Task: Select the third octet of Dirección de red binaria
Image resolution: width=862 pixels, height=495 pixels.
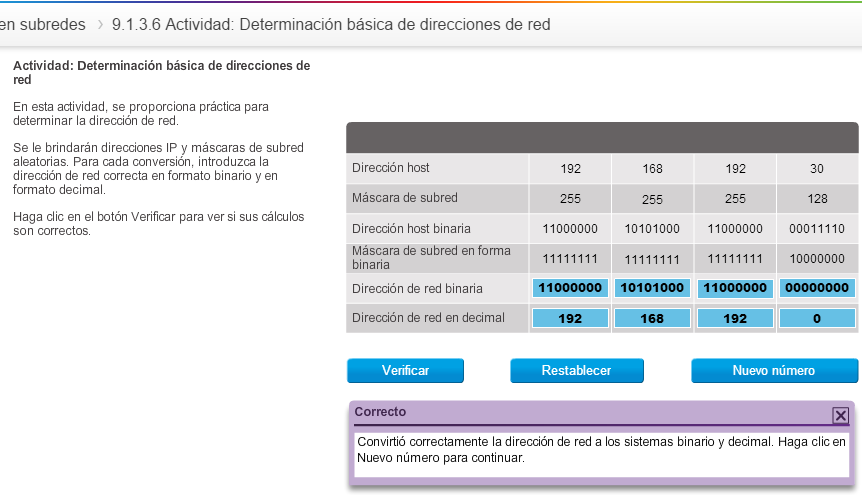Action: click(735, 288)
